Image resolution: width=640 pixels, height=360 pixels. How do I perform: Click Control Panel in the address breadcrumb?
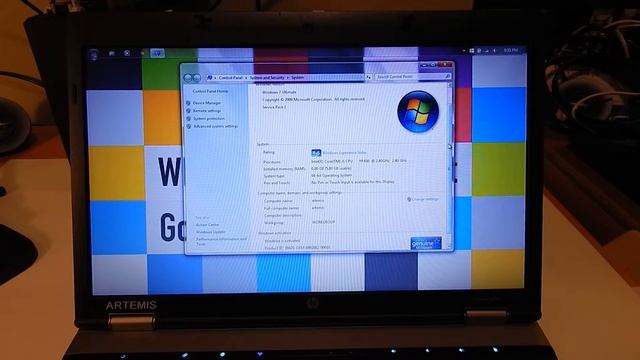[x=231, y=78]
